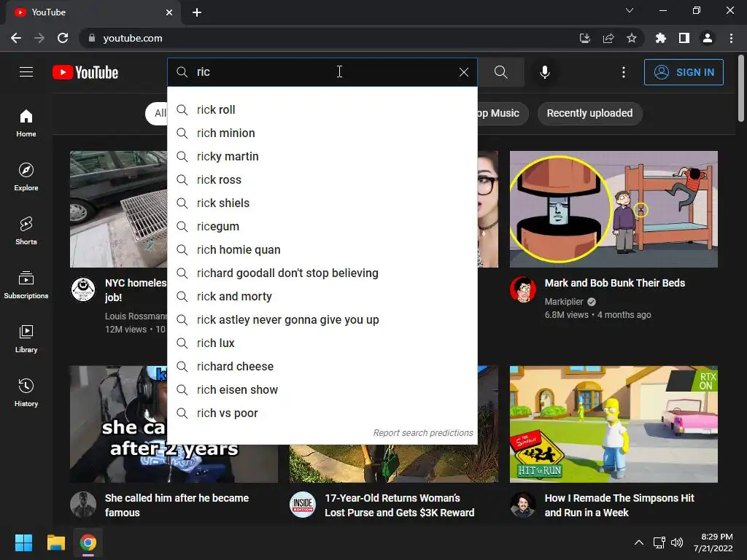Click the address bar showing youtube.com

(329, 38)
